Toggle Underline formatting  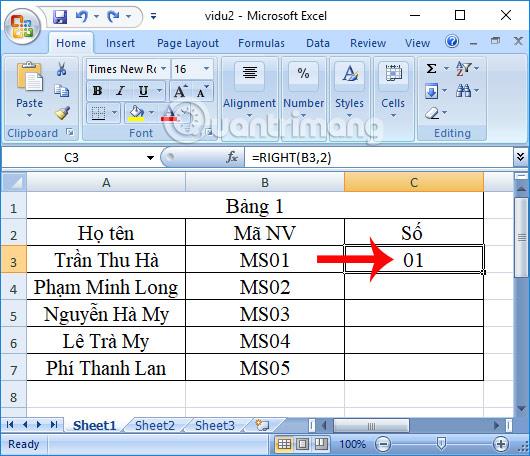tap(143, 91)
